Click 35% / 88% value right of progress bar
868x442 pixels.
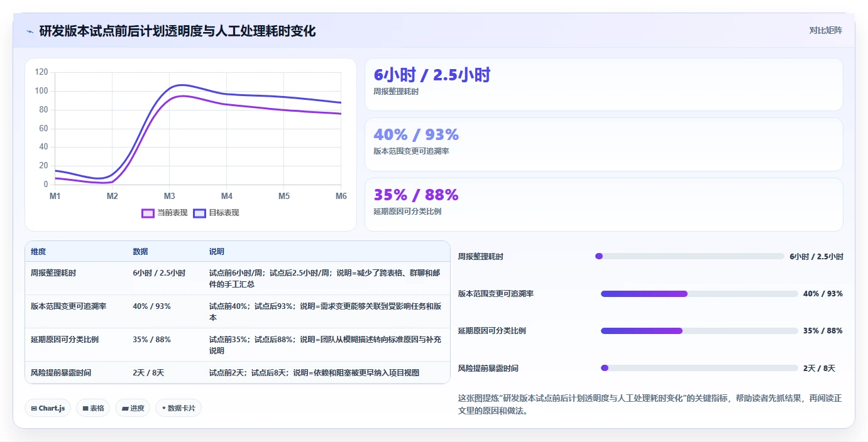[823, 331]
